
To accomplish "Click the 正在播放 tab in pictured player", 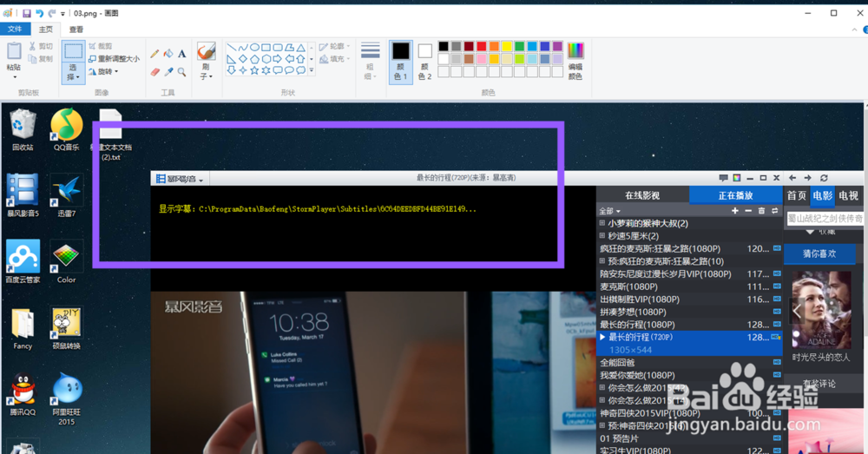I will pos(736,195).
